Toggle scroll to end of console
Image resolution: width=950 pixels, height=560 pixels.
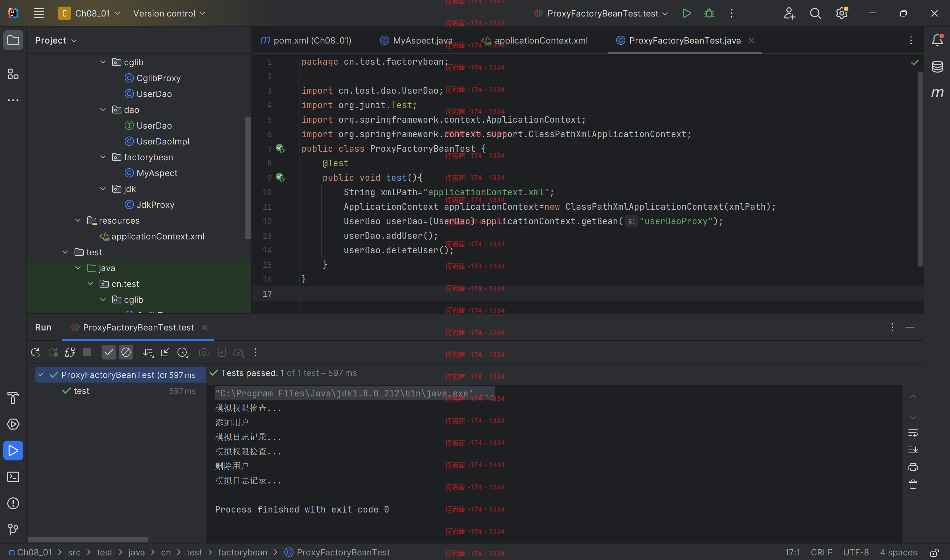[x=913, y=450]
